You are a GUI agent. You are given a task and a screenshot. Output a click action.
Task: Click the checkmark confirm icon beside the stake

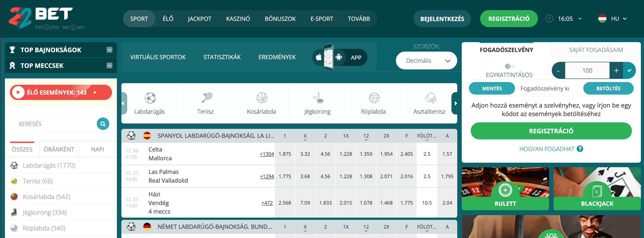coord(629,71)
